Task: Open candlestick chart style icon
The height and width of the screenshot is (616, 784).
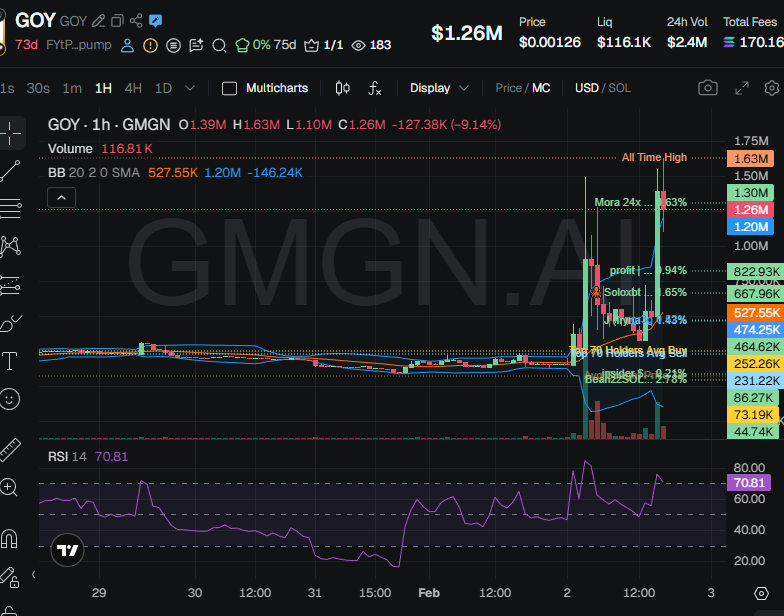Action: point(342,88)
